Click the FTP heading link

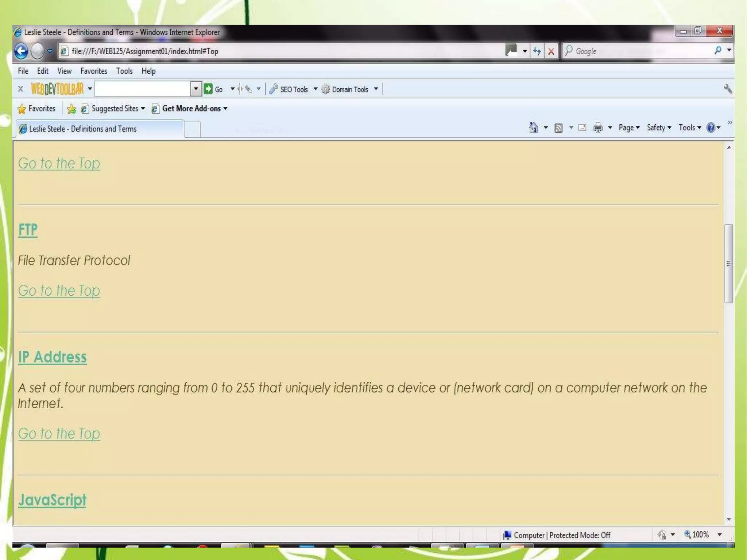(28, 230)
